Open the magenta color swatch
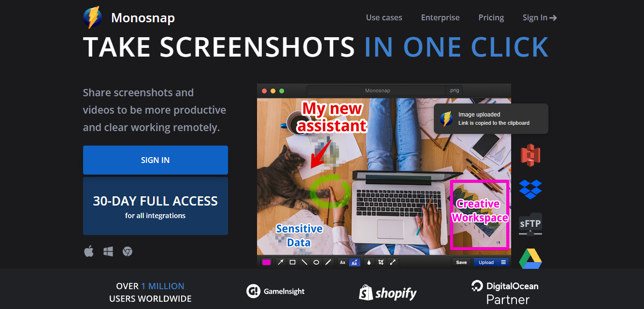 click(x=266, y=262)
